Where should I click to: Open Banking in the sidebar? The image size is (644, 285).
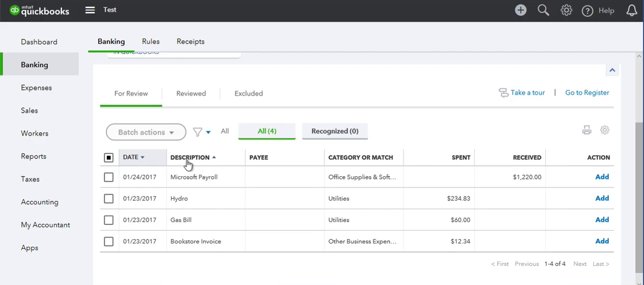coord(39,65)
